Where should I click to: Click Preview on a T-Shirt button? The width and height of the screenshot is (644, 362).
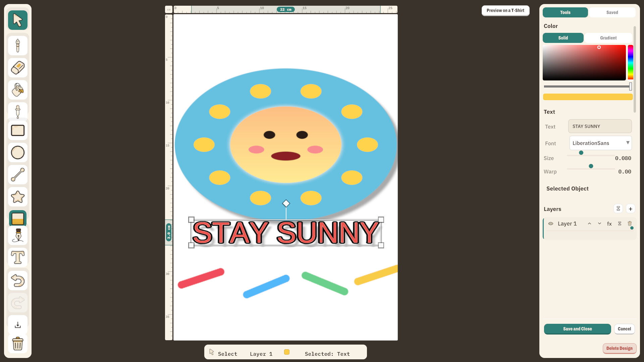[505, 10]
